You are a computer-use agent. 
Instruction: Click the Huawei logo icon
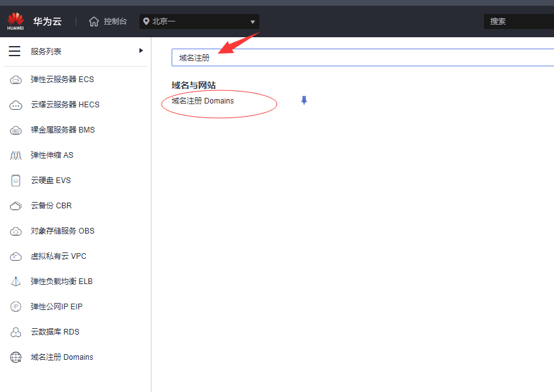tap(16, 21)
